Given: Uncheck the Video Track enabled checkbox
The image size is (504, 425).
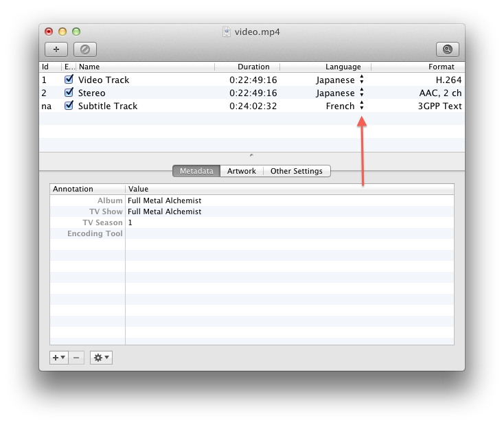Looking at the screenshot, I should click(69, 80).
